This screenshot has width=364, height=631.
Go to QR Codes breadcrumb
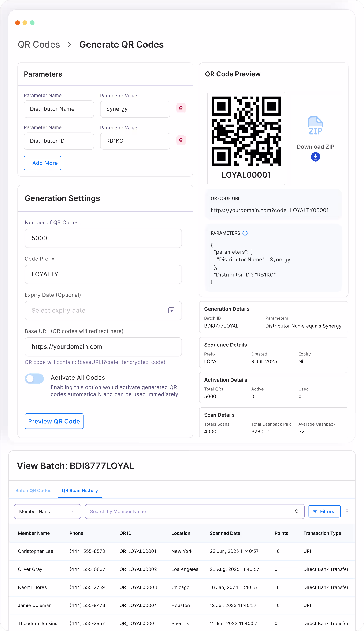click(x=39, y=45)
